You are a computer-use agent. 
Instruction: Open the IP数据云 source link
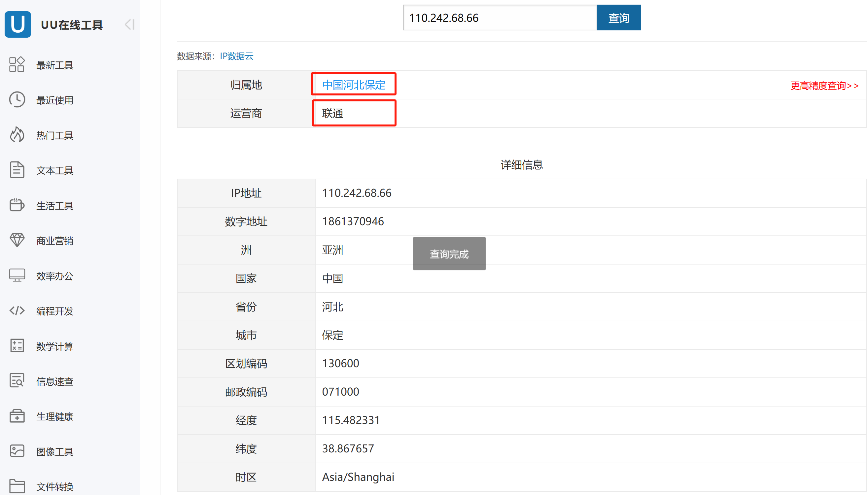[x=236, y=56]
